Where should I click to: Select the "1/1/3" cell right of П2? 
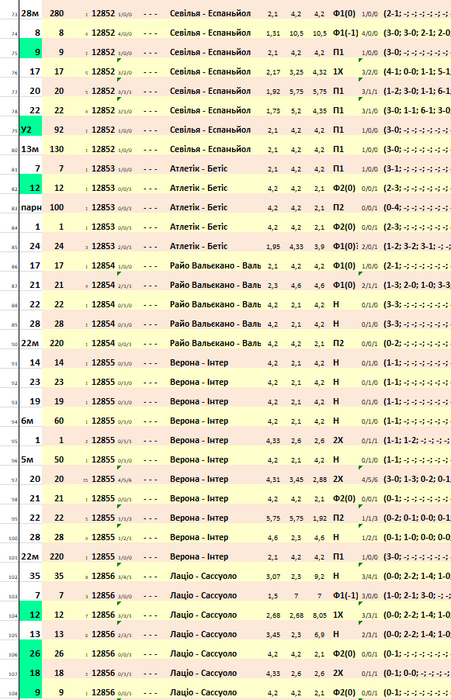coord(370,518)
